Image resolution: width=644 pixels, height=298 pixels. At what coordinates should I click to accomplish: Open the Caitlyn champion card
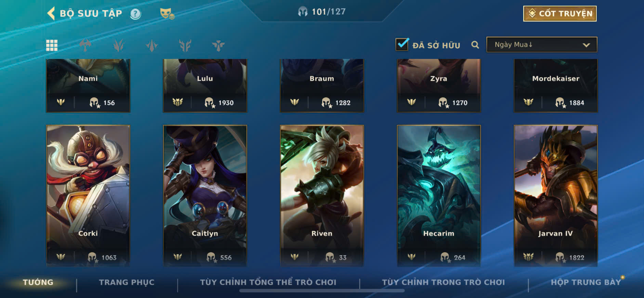coord(205,196)
